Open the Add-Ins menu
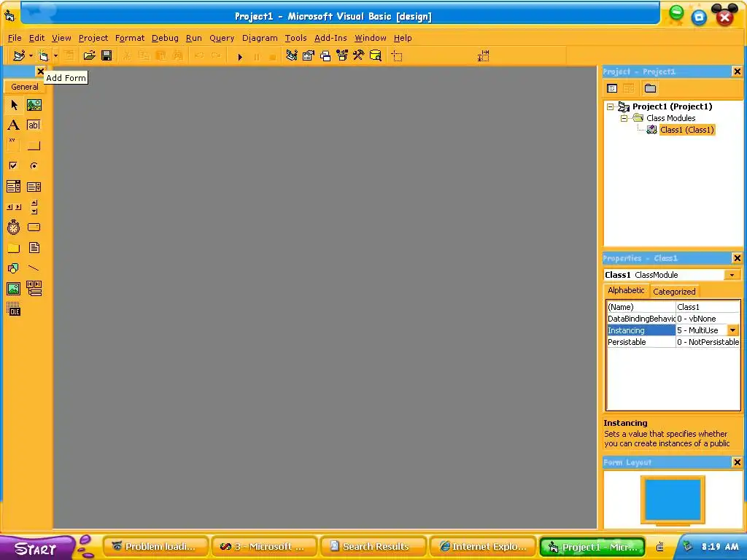Screen dimensions: 747x560 tap(330, 38)
